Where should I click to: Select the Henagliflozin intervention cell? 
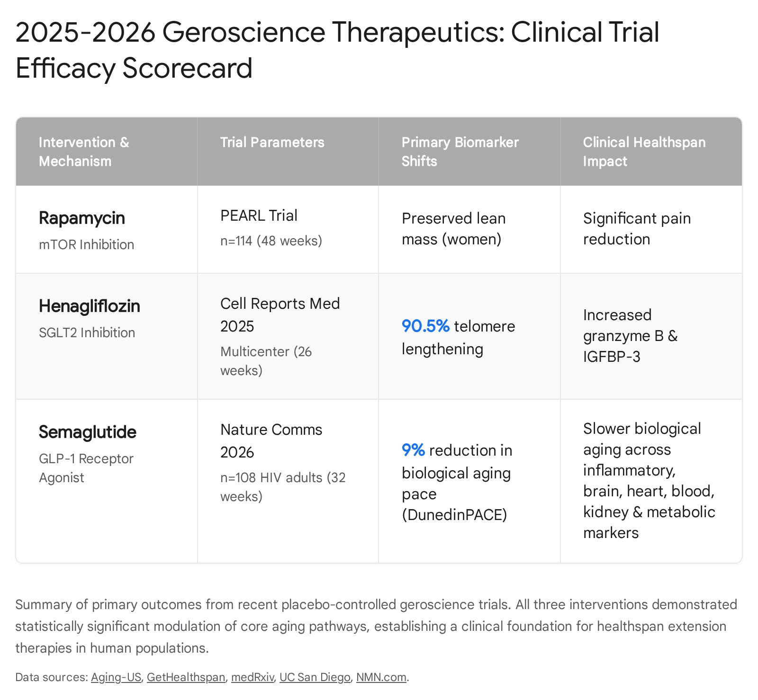click(107, 336)
